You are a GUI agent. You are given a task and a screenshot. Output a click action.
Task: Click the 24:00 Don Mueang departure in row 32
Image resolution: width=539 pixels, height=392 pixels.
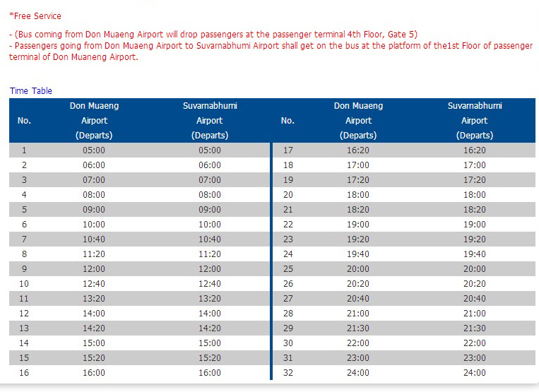[x=358, y=373]
